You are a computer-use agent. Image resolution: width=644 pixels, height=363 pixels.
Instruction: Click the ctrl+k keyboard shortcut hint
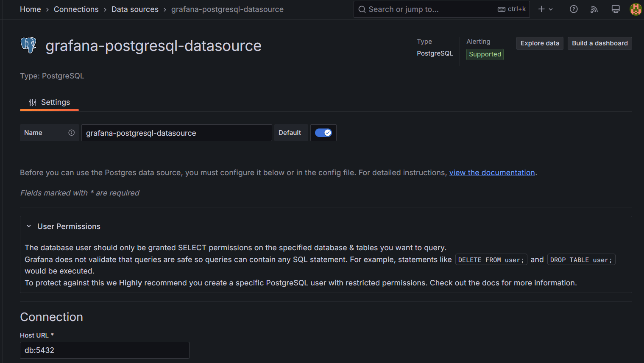point(512,9)
